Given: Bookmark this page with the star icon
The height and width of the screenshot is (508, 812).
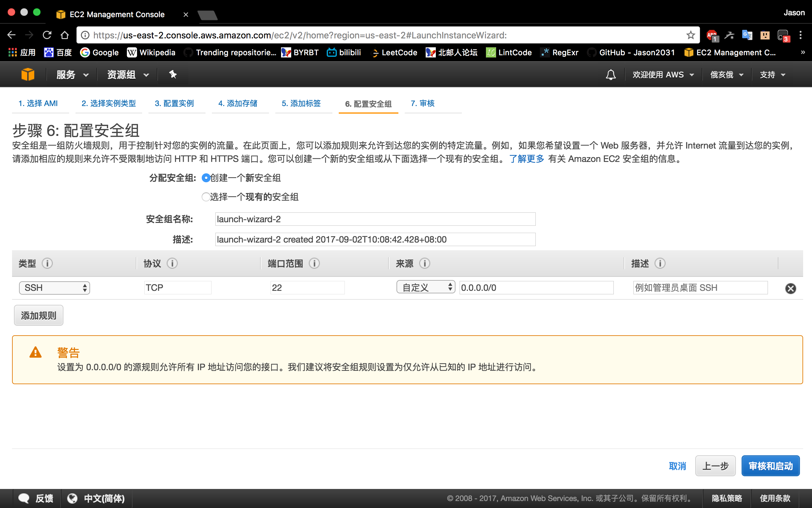Looking at the screenshot, I should point(691,35).
